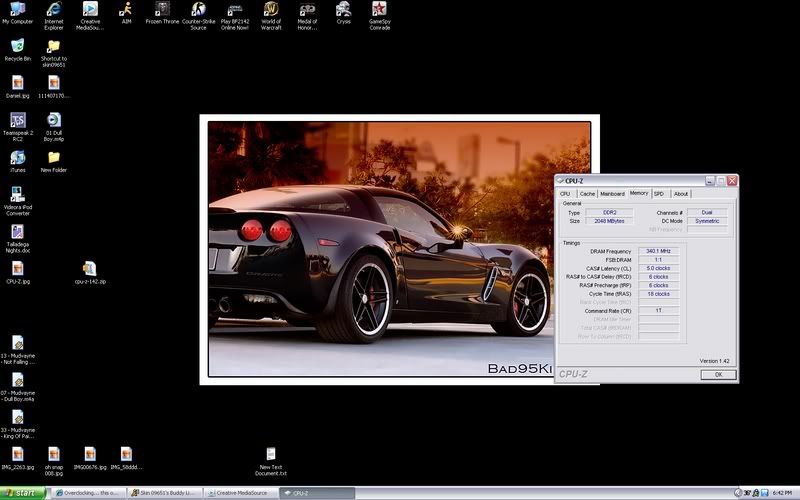Select the Recycle Bin icon
The width and height of the screenshot is (800, 500).
click(x=17, y=46)
